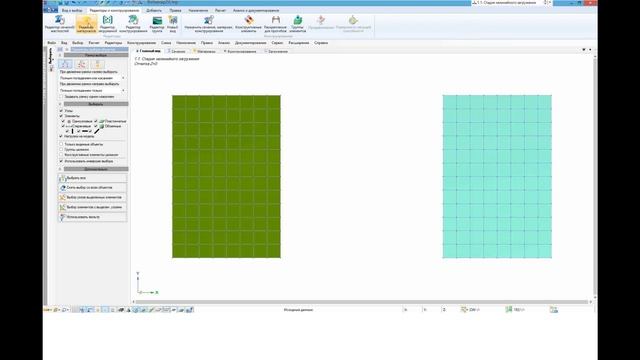Click units icon near 'DM' in status bar
640x360 pixels.
(464, 310)
